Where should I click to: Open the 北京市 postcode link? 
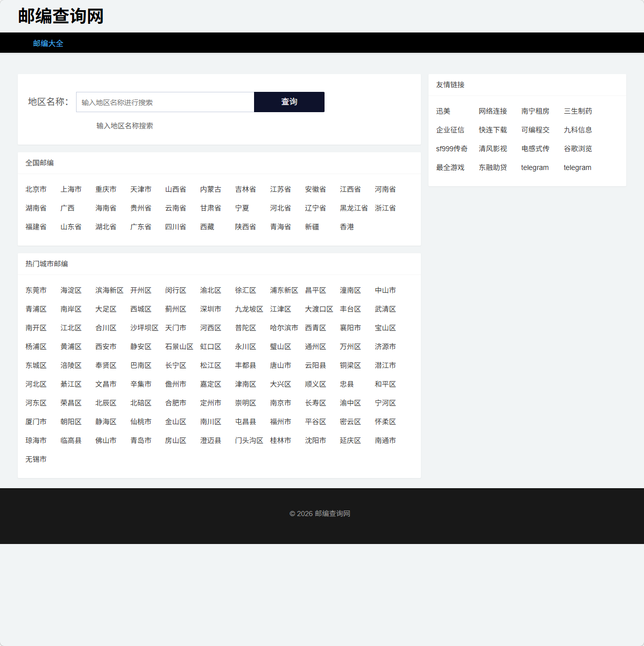(x=36, y=189)
